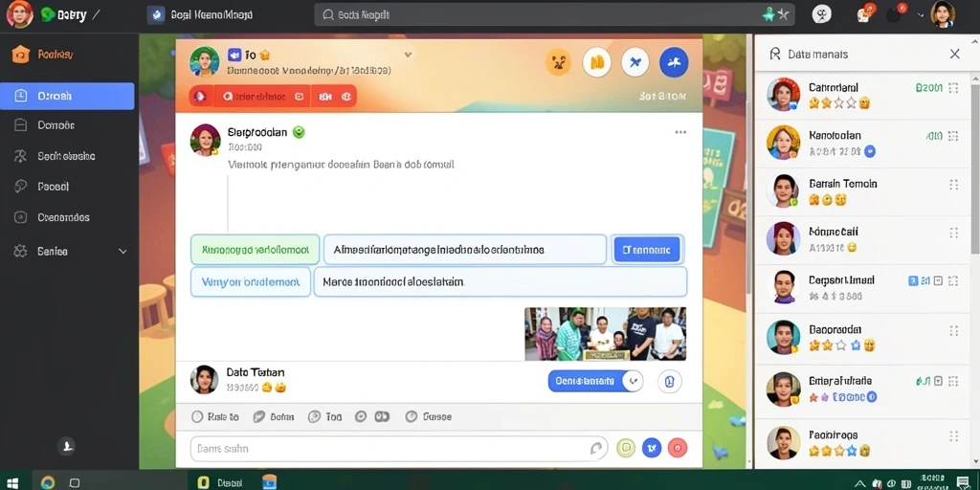Screen dimensions: 980x490
Task: Click the round outlined icon beside the blue toggle
Action: (x=669, y=381)
